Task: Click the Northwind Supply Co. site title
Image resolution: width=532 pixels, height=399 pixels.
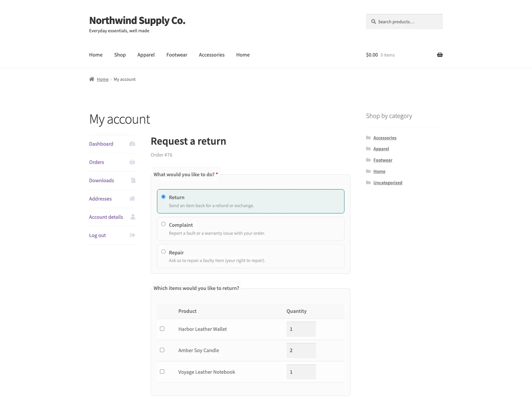Action: (137, 21)
